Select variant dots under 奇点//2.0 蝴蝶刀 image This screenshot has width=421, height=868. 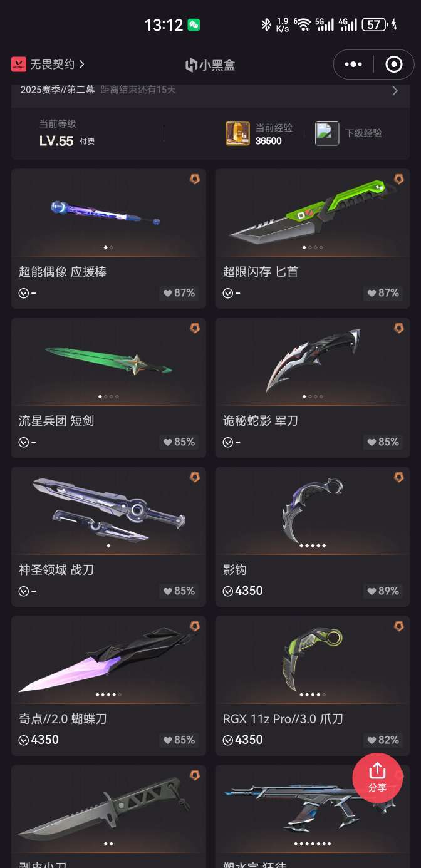[108, 695]
